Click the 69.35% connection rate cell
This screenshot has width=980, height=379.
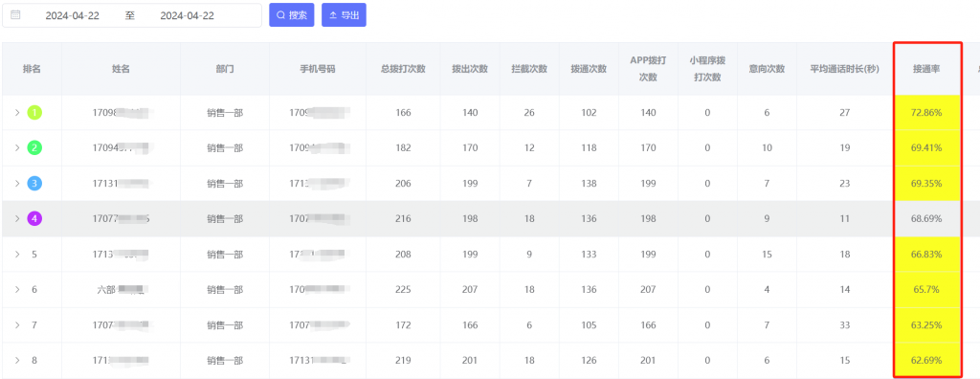(x=926, y=184)
